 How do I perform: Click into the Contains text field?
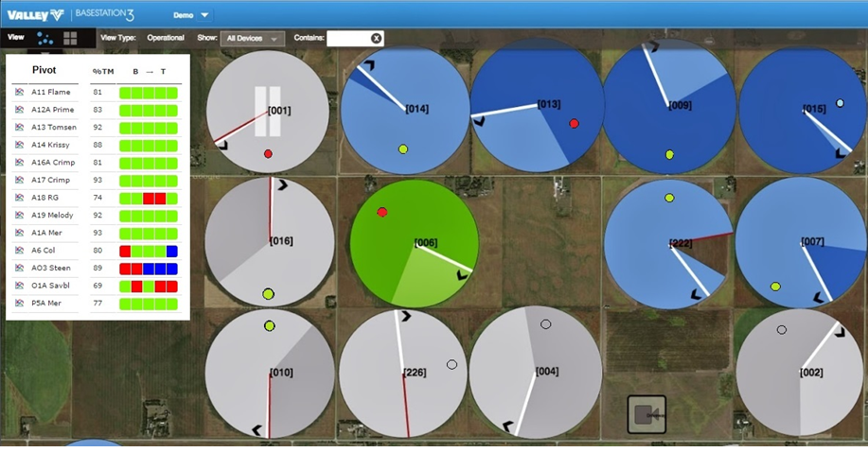(x=348, y=38)
